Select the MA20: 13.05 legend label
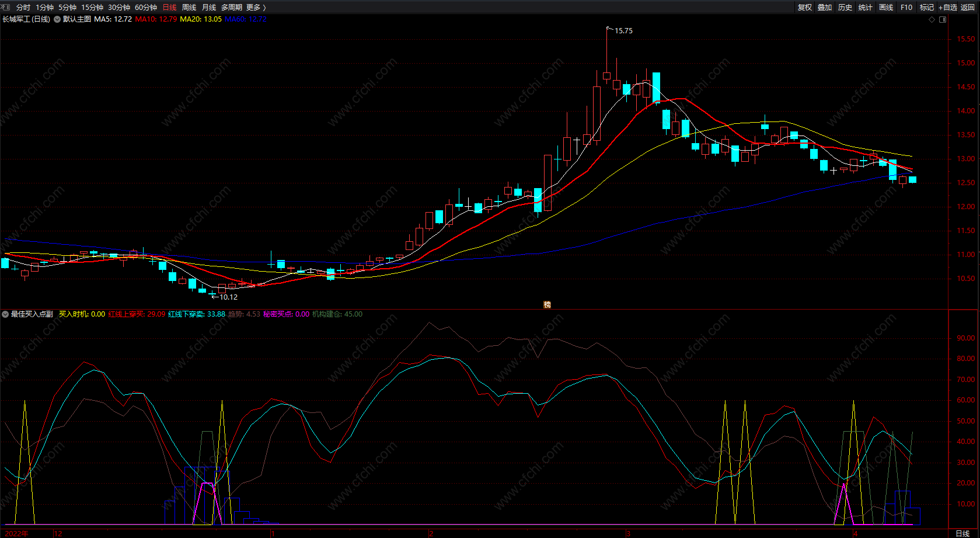 [201, 19]
